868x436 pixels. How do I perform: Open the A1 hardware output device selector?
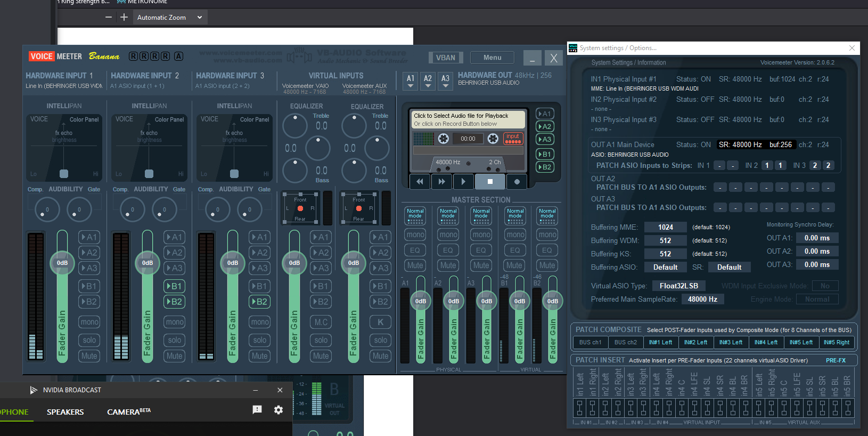[x=411, y=80]
